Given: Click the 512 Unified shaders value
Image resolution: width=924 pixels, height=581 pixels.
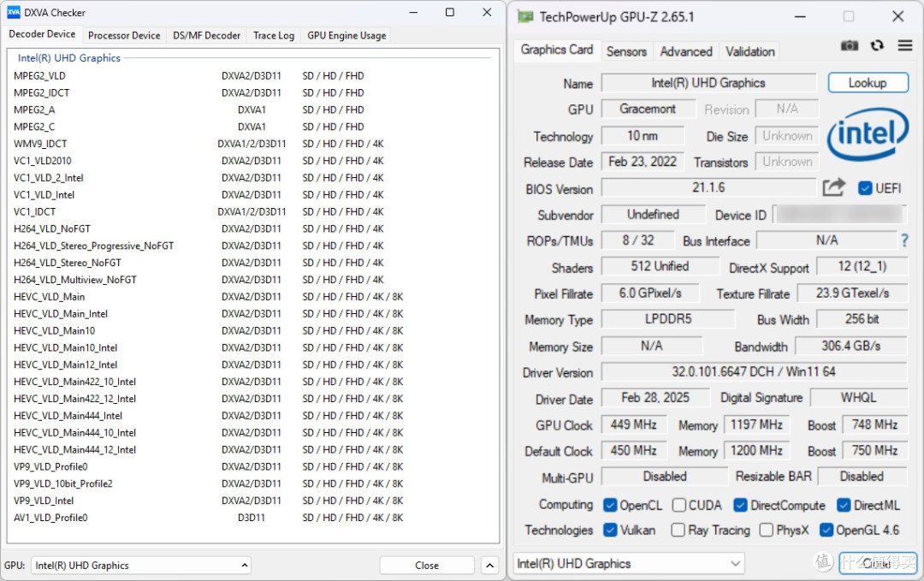Looking at the screenshot, I should pyautogui.click(x=660, y=266).
